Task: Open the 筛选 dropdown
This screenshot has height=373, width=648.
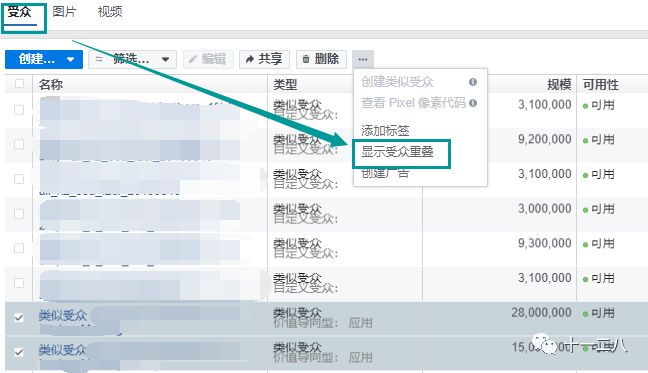Action: pyautogui.click(x=133, y=59)
